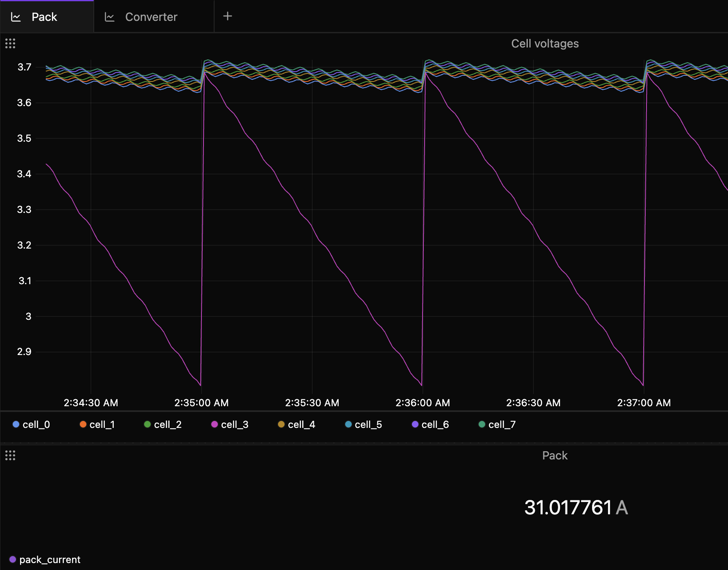Screen dimensions: 728x570
Task: Click the 3.2 voltage axis label
Action: tap(24, 245)
